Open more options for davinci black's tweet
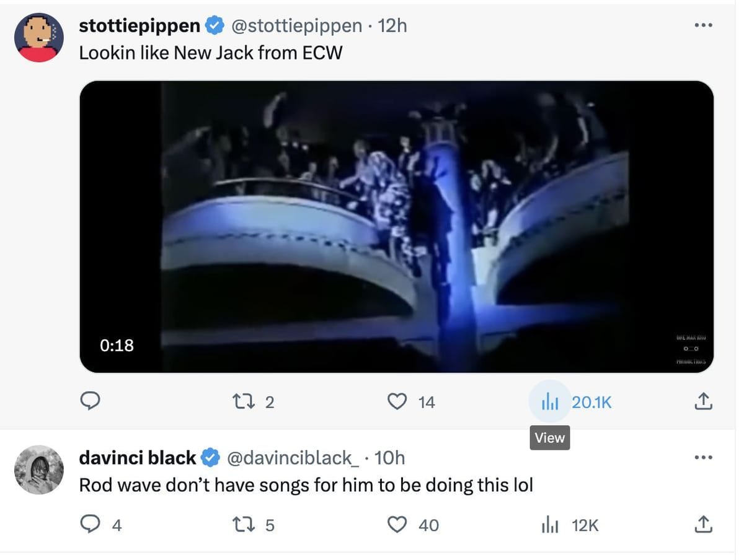744x560 pixels. [703, 458]
